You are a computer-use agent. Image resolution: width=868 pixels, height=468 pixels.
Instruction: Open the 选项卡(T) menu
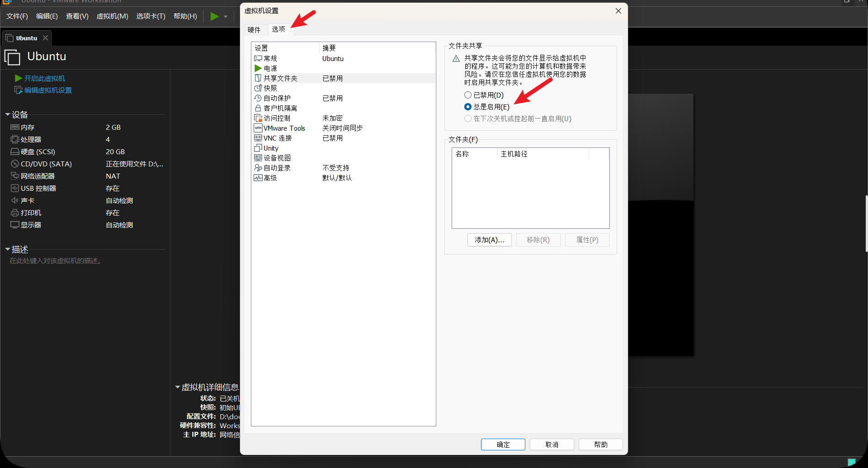point(151,16)
